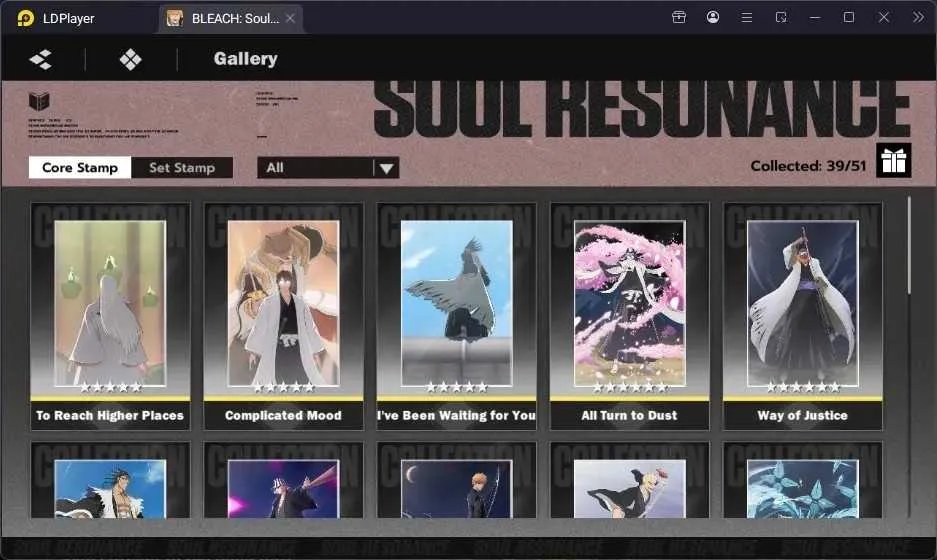Close the BLEACH: Soul tab

(290, 19)
